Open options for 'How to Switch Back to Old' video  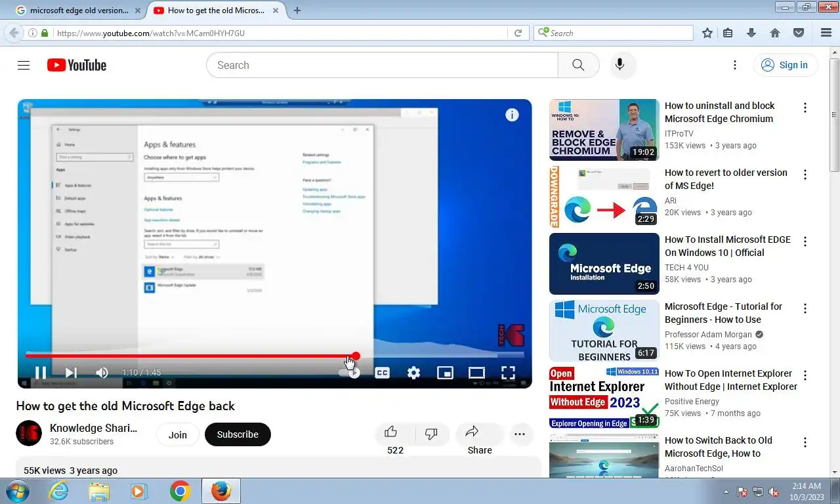click(x=805, y=442)
